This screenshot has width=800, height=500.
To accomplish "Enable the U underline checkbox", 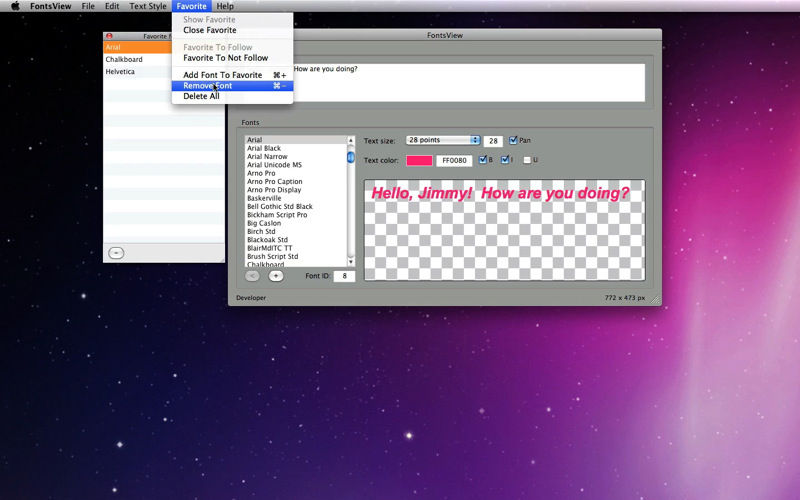I will click(x=527, y=160).
